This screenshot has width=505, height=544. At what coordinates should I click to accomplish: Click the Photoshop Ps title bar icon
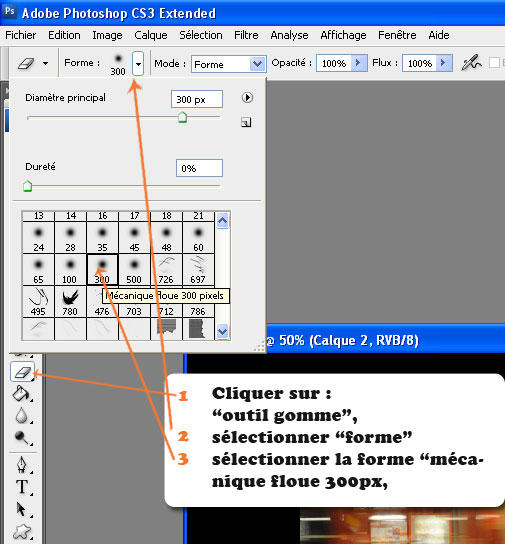[x=9, y=11]
